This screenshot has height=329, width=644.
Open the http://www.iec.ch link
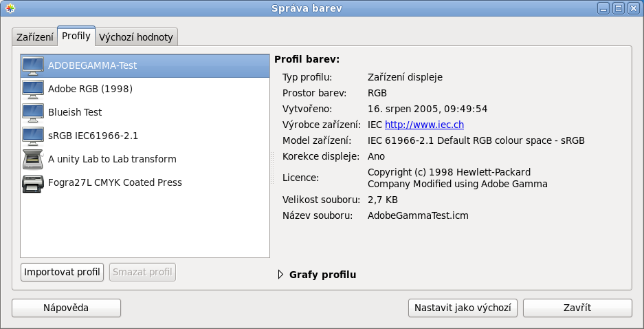pos(424,125)
